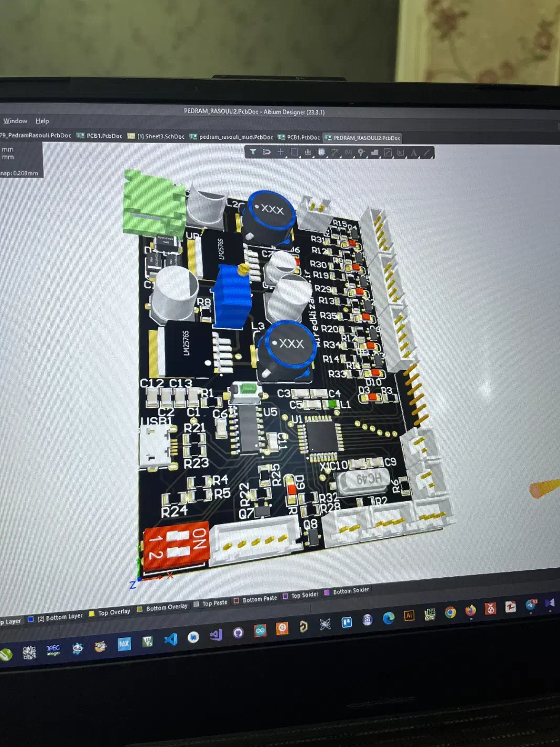Click the align objects chart icon
The width and height of the screenshot is (560, 747).
[308, 152]
